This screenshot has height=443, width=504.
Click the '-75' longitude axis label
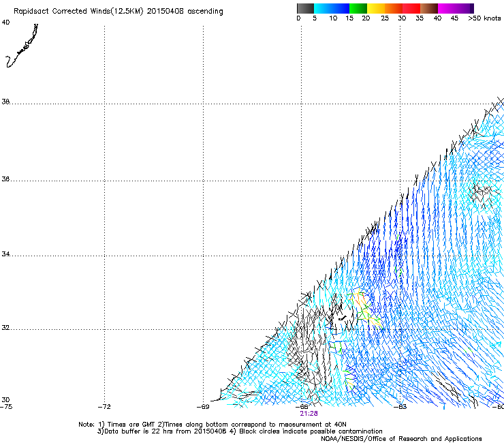click(x=6, y=407)
